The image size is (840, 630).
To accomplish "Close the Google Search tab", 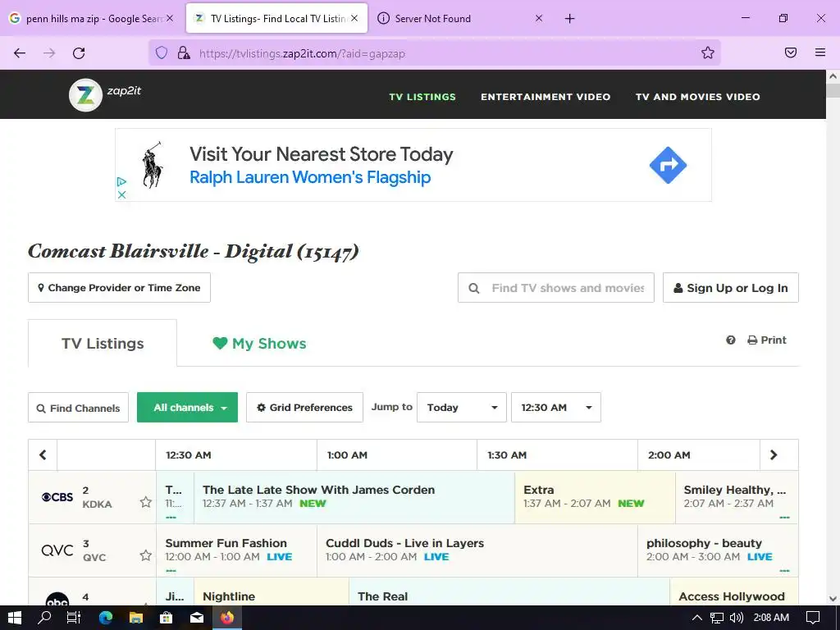I will coord(169,18).
